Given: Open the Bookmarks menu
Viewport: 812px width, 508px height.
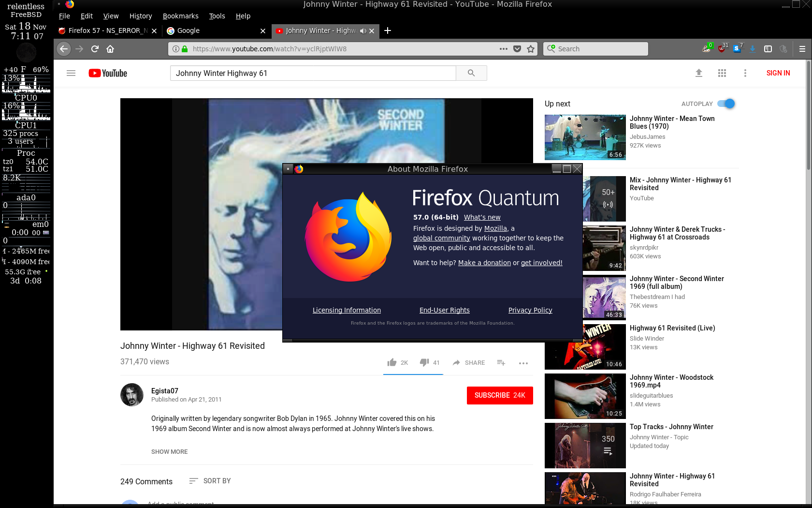Looking at the screenshot, I should pyautogui.click(x=180, y=16).
